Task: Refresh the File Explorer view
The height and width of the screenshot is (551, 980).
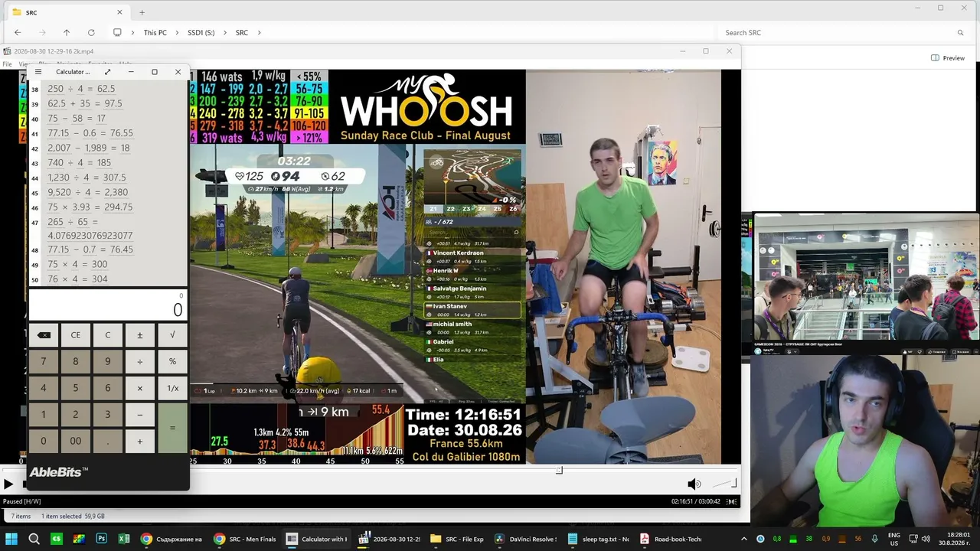Action: [91, 33]
